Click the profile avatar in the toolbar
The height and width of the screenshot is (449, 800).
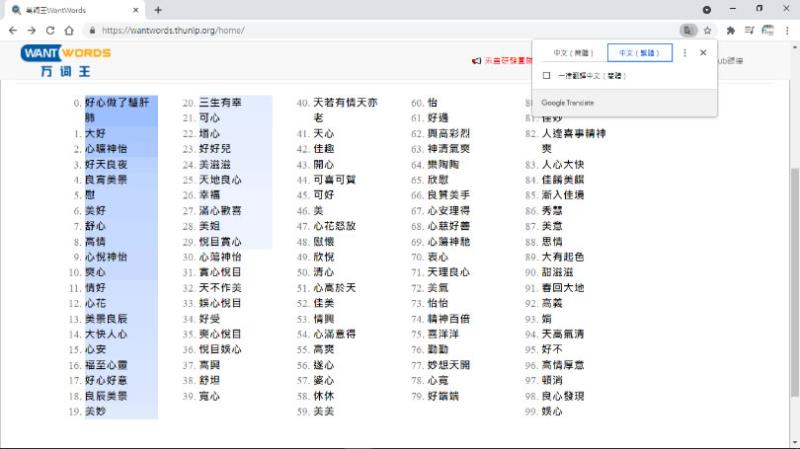(x=767, y=31)
